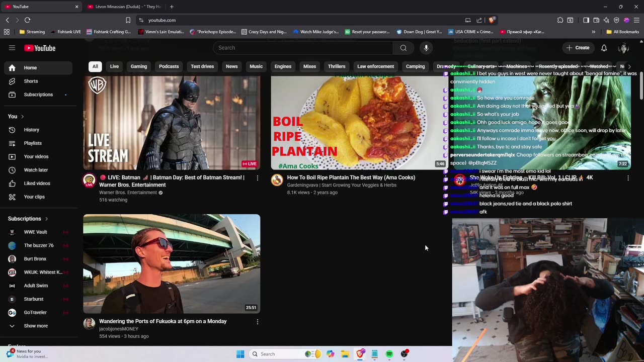The image size is (644, 362).
Task: Select the All filter chip
Action: [95, 66]
